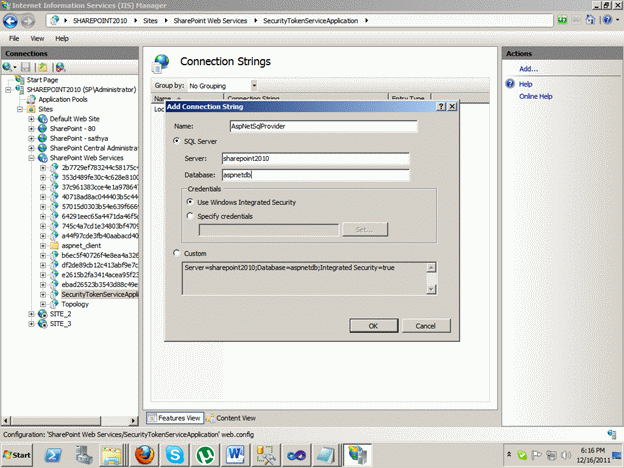Click the home icon in address bar
The height and width of the screenshot is (468, 624).
click(590, 20)
